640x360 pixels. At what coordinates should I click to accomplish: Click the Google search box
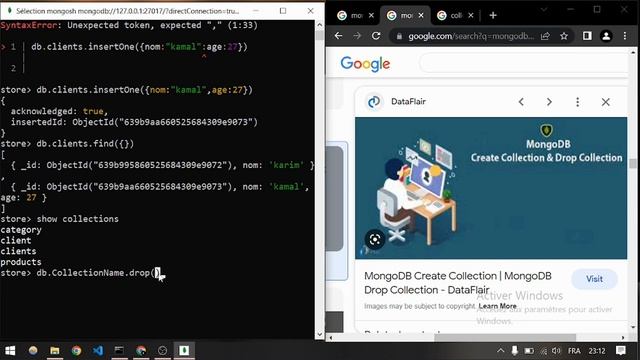[x=524, y=64]
